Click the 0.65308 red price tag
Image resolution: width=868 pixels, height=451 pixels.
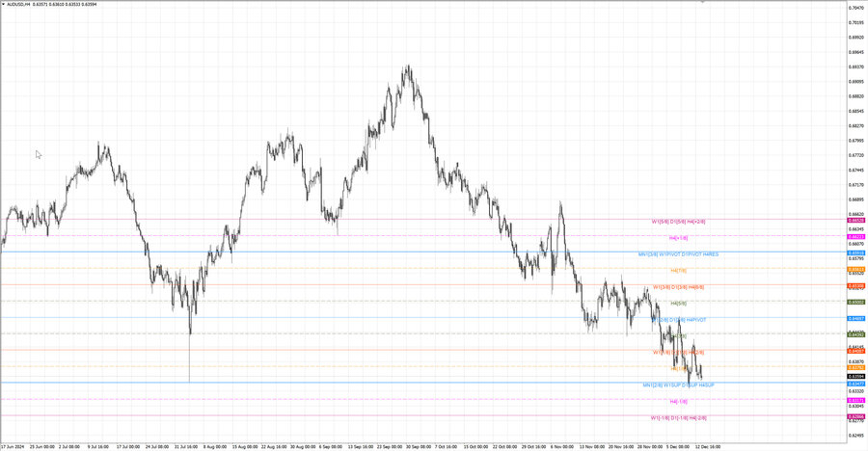856,286
